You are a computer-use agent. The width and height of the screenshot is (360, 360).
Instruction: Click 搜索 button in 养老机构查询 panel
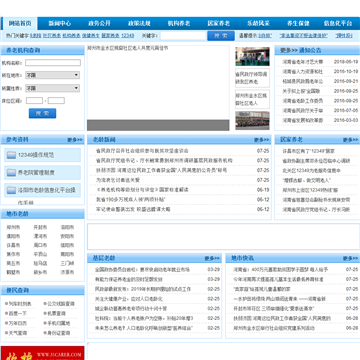pyautogui.click(x=42, y=113)
